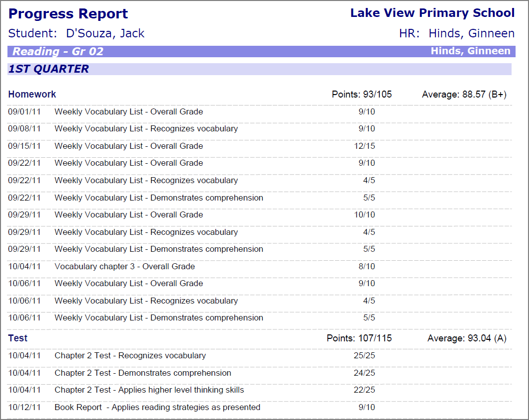Click the "10/12/11" date
529x420 pixels.
[x=24, y=407]
